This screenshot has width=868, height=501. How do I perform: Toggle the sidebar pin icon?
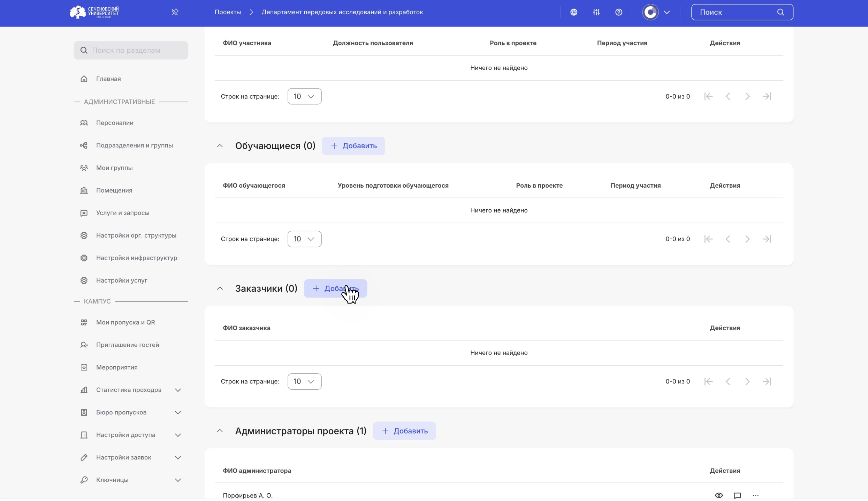(x=175, y=12)
